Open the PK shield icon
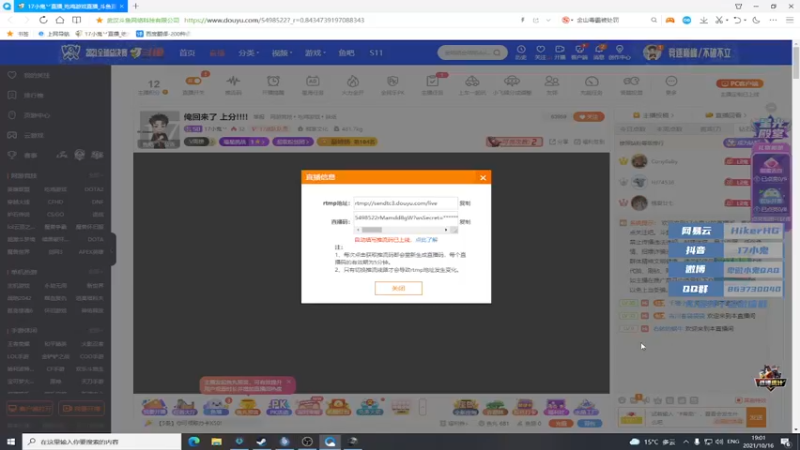This screenshot has width=800, height=450. pyautogui.click(x=392, y=85)
